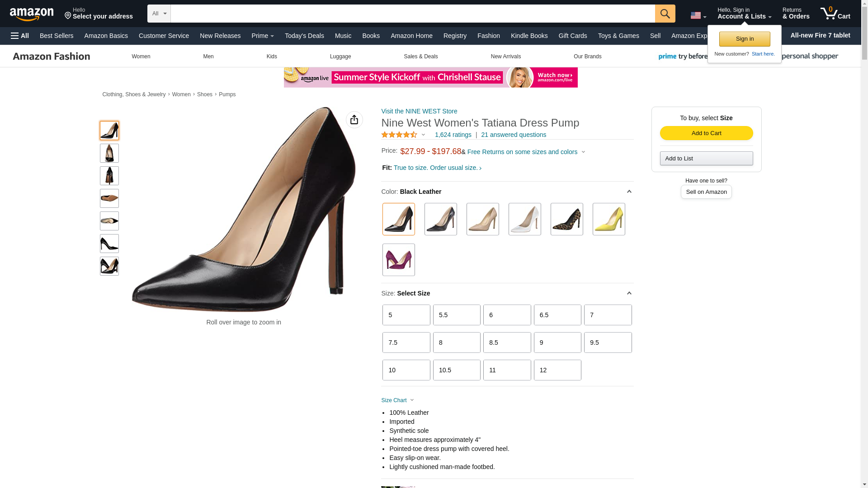The image size is (868, 488).
Task: Click the share icon on product image
Action: click(354, 120)
